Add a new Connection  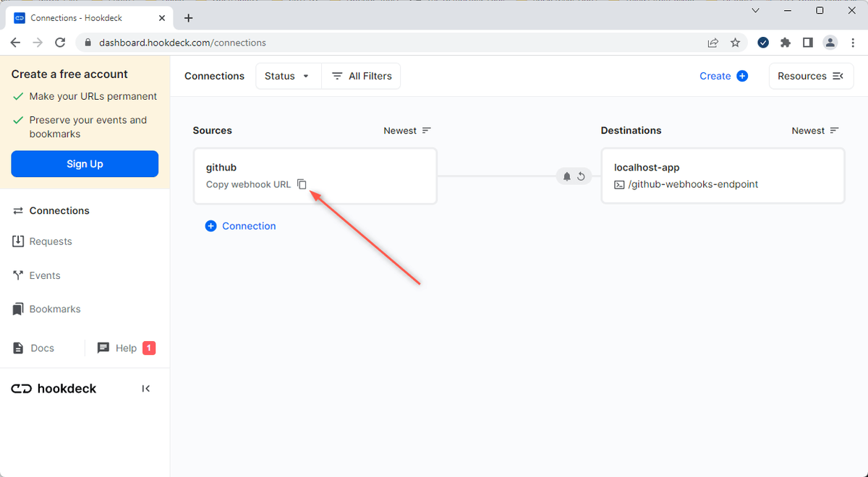pyautogui.click(x=241, y=225)
